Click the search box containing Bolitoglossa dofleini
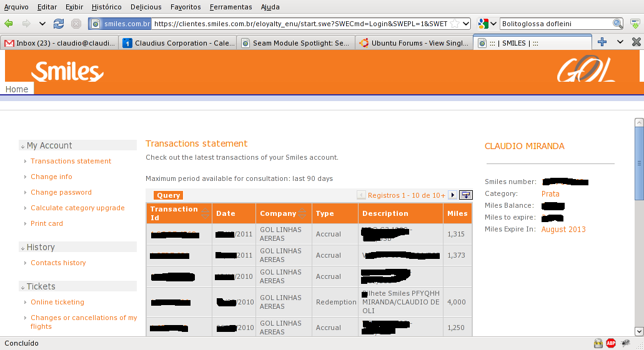Screen dimensions: 644x350 point(555,24)
